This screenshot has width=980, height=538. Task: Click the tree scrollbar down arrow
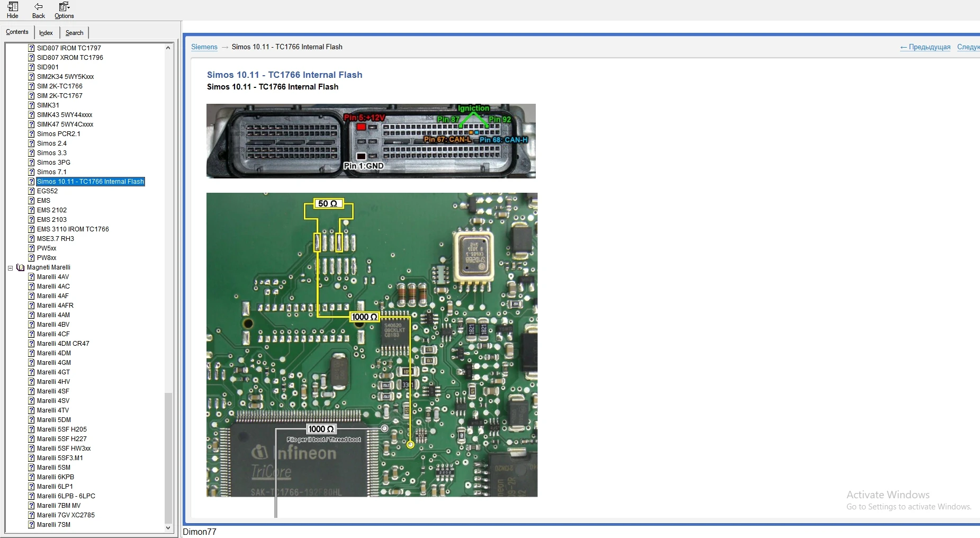168,527
